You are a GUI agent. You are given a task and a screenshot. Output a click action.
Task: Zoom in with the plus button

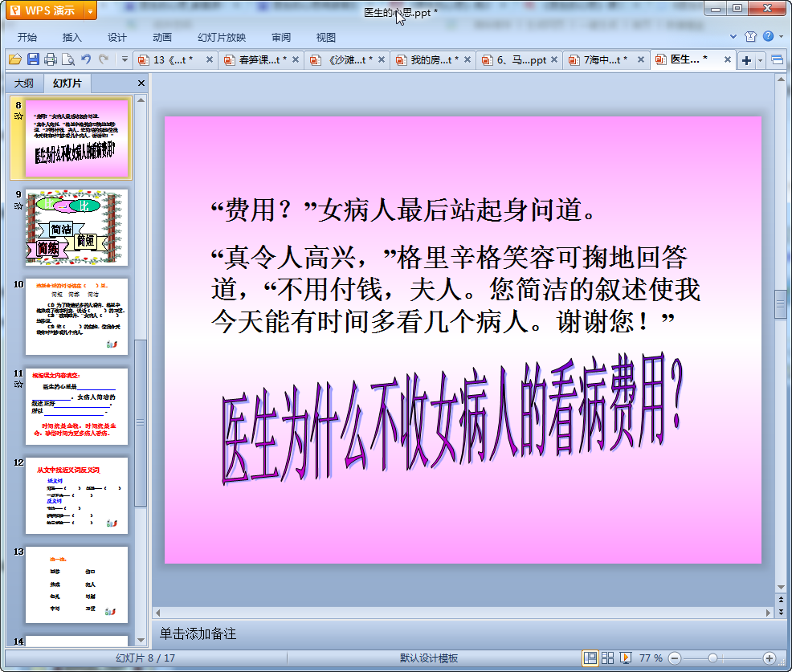click(770, 658)
